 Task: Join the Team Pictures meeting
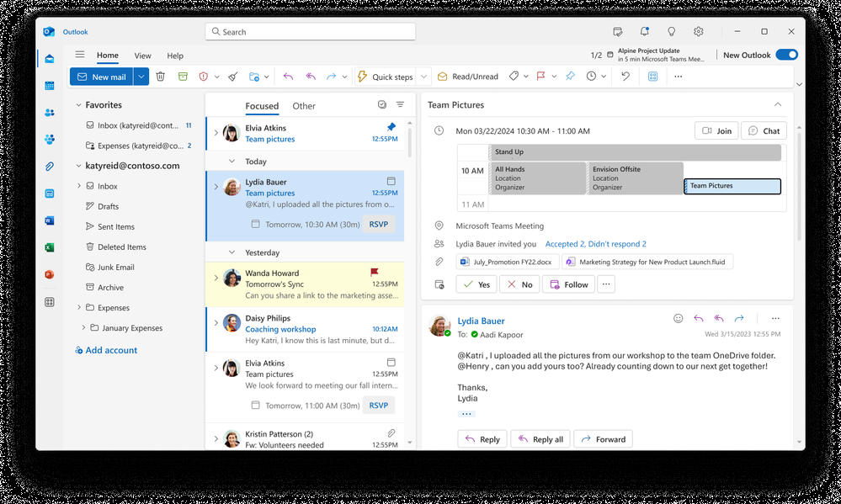(716, 130)
